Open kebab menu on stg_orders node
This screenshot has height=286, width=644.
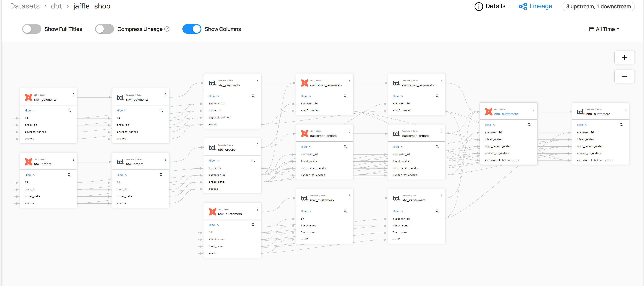click(257, 145)
